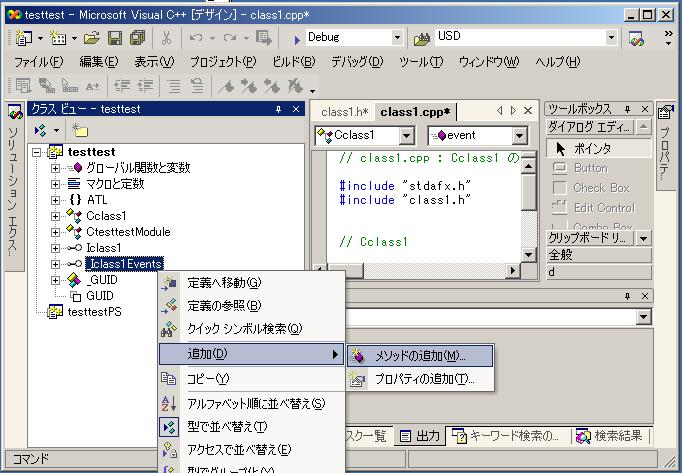Open the USD find combo dropdown

[611, 38]
